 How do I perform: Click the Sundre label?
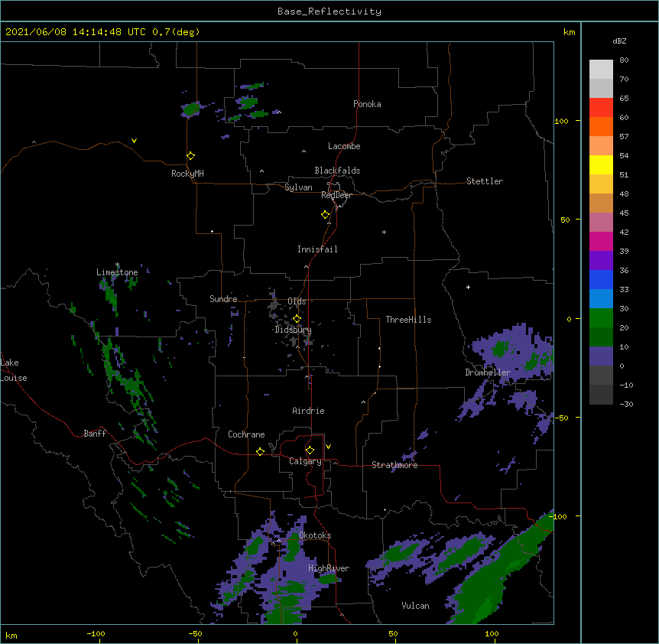pos(223,299)
